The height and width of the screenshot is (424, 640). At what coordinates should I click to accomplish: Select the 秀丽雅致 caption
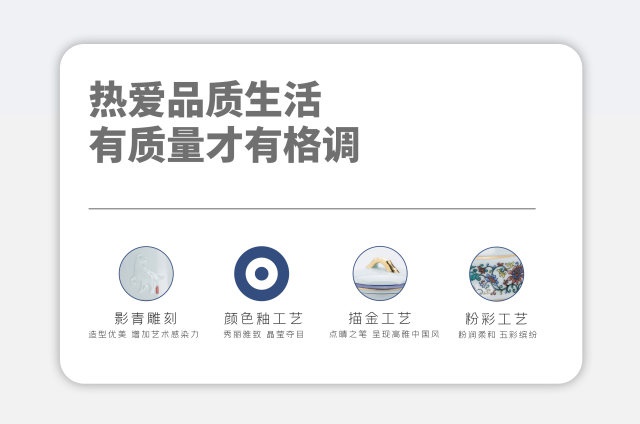point(242,334)
